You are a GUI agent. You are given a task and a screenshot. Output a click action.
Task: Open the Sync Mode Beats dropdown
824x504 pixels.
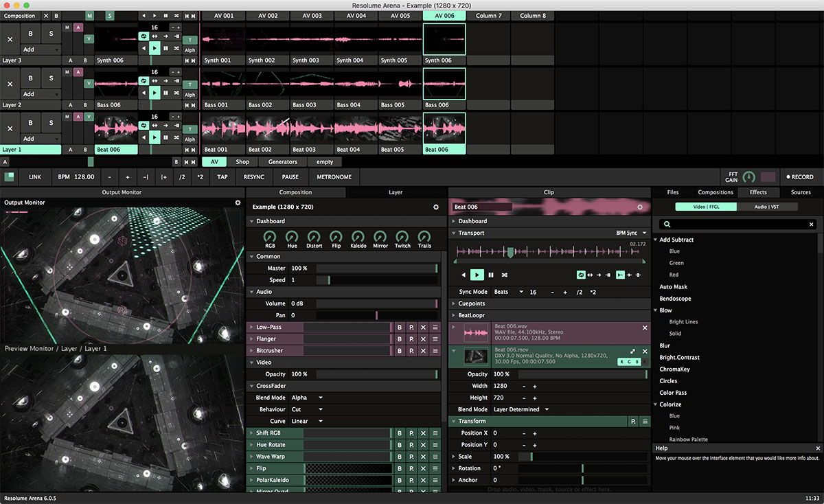coord(509,291)
